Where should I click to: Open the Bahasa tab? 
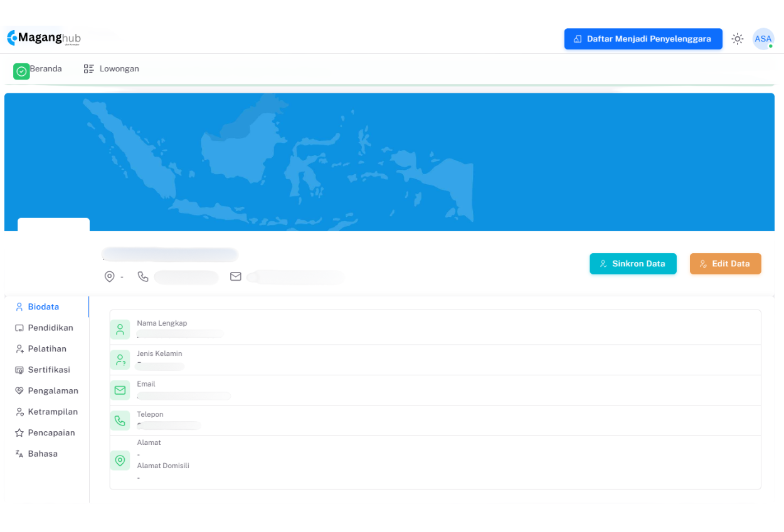click(x=46, y=454)
